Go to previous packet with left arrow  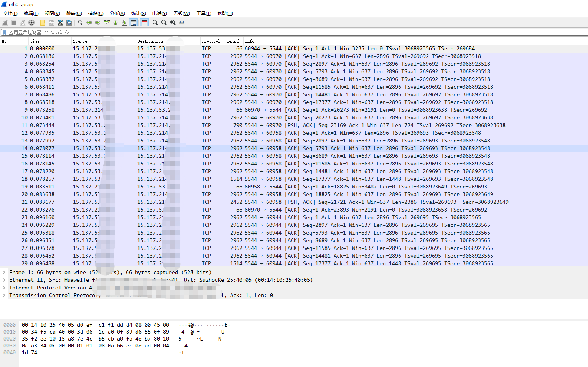pyautogui.click(x=89, y=23)
